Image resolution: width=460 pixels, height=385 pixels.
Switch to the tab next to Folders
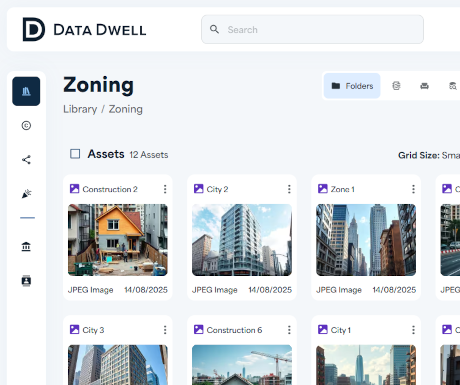[396, 86]
